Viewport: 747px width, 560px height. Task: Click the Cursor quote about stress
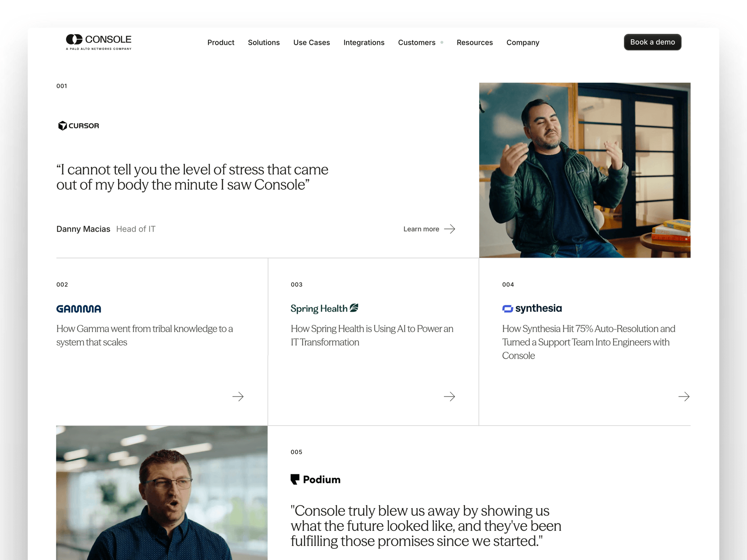click(x=192, y=177)
